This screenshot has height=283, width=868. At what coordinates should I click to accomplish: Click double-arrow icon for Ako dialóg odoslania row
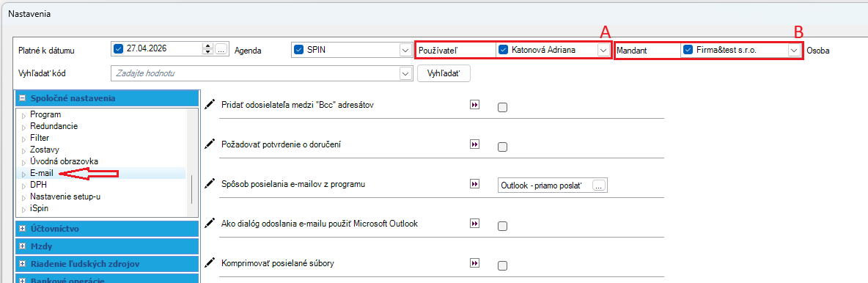pyautogui.click(x=474, y=223)
